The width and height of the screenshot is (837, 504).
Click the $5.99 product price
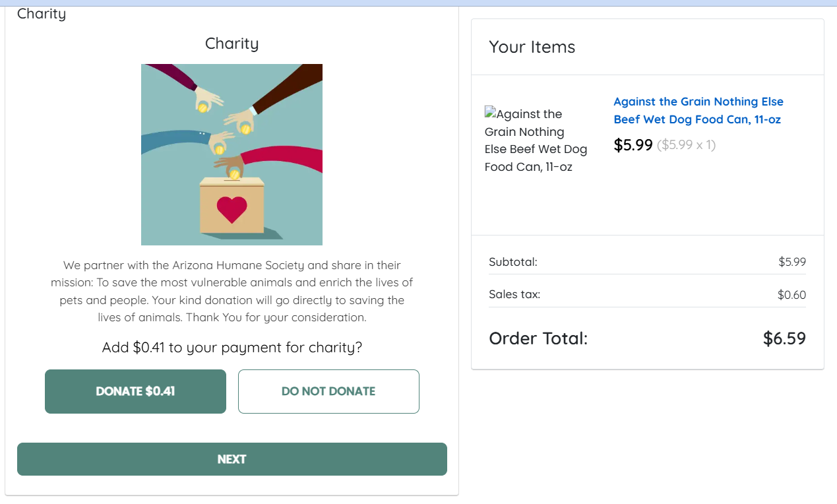click(633, 145)
